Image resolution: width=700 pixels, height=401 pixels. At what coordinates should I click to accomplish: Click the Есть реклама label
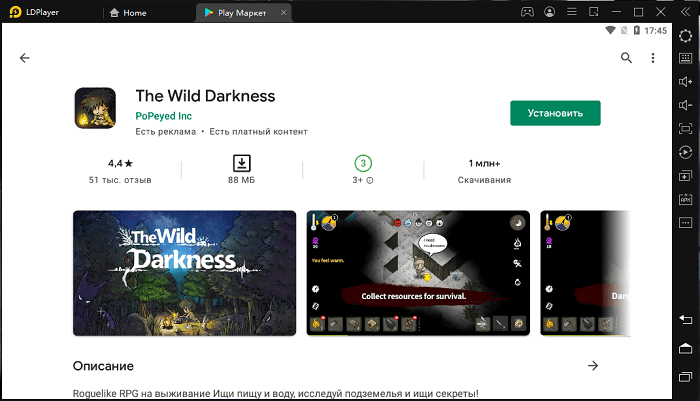pyautogui.click(x=166, y=132)
